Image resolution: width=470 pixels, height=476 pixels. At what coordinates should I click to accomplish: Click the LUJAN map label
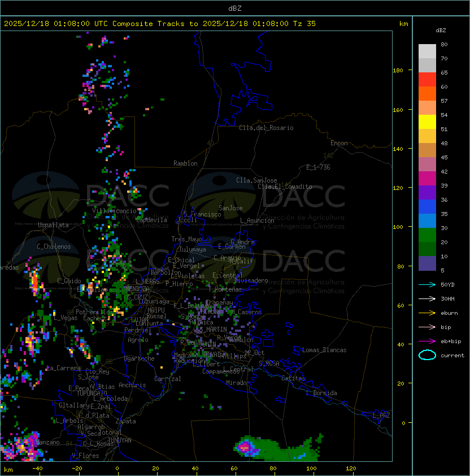click(x=140, y=320)
